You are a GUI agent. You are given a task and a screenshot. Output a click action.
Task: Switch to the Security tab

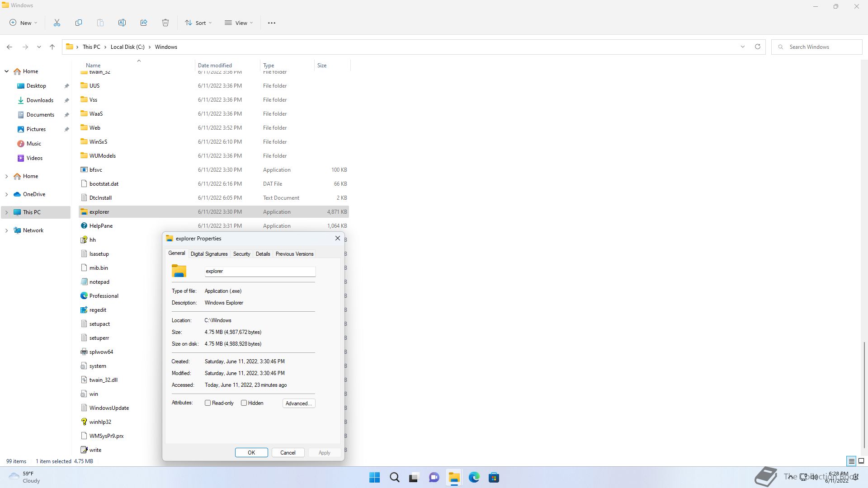pos(241,254)
